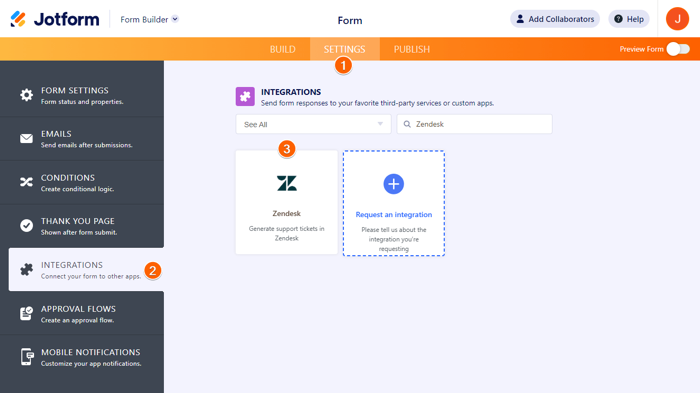Switch to the PUBLISH tab
Viewport: 700px width, 393px height.
[x=412, y=49]
